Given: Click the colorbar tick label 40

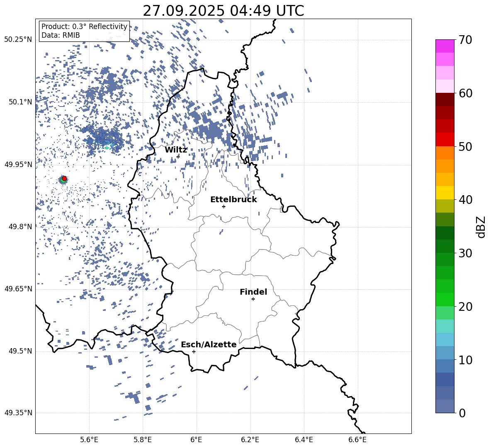Looking at the screenshot, I should coord(465,200).
